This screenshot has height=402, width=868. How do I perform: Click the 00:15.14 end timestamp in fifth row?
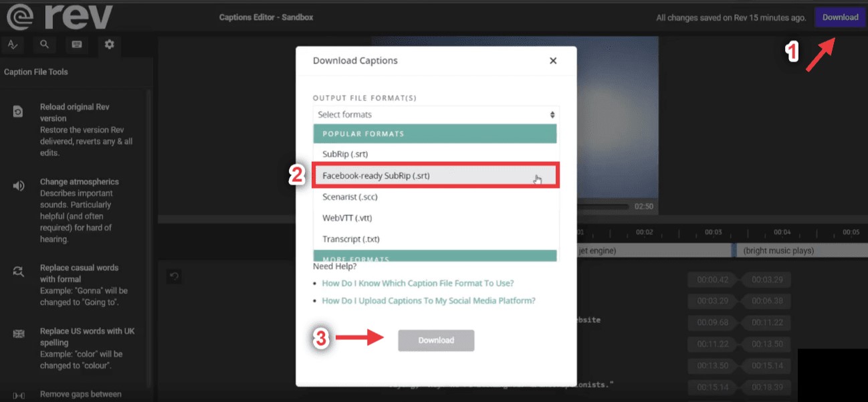pyautogui.click(x=767, y=366)
